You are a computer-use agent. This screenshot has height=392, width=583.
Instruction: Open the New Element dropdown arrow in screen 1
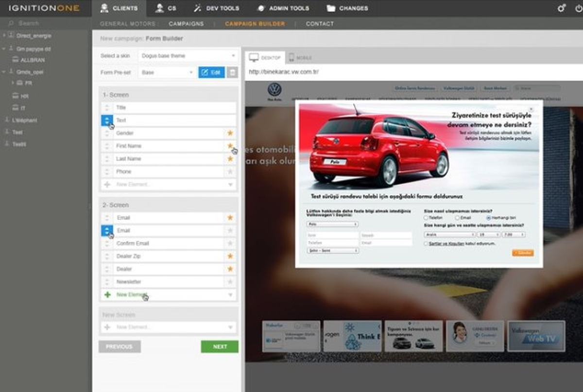230,185
